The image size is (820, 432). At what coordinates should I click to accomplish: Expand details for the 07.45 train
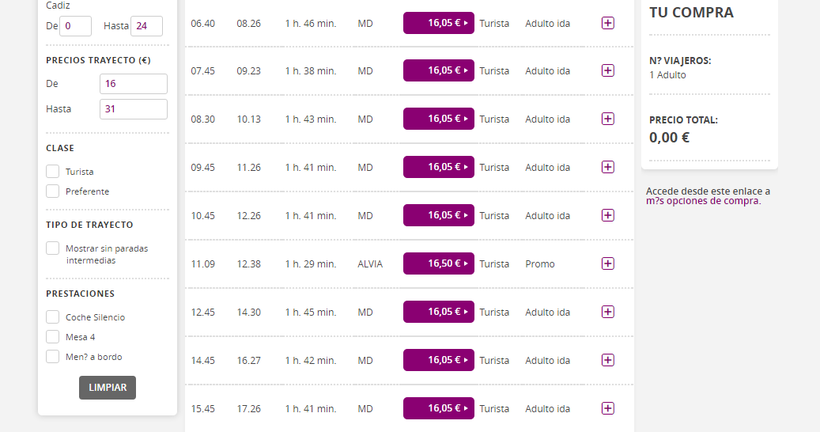(607, 70)
